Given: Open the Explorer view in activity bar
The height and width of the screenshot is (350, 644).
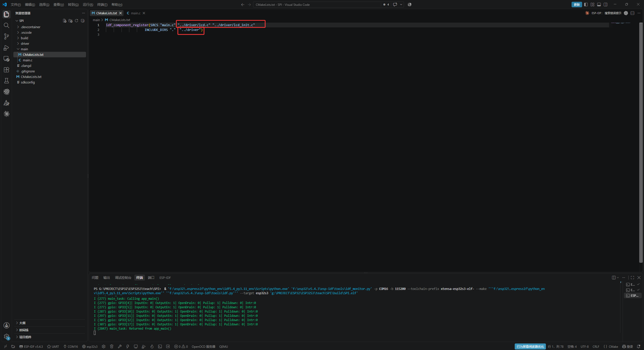Looking at the screenshot, I should (7, 14).
